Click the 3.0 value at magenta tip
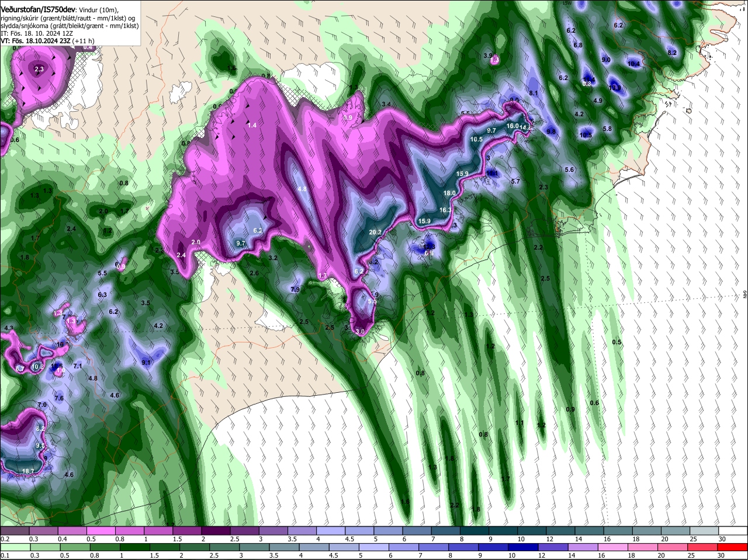Viewport: 748px width, 560px height. pos(360,331)
